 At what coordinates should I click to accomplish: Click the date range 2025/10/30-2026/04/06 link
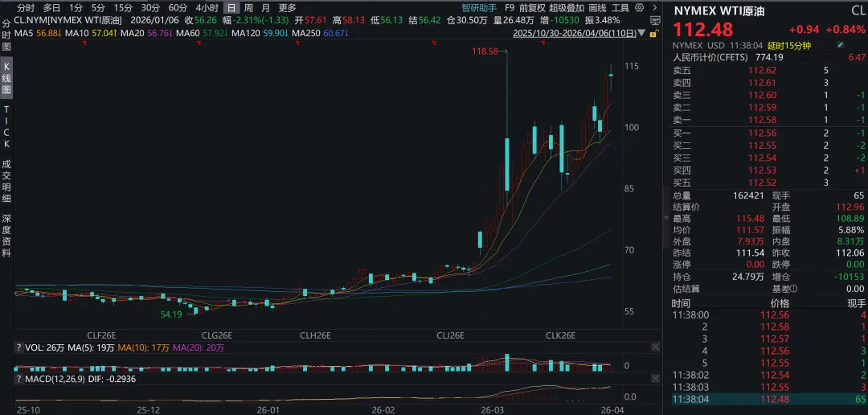click(x=576, y=34)
